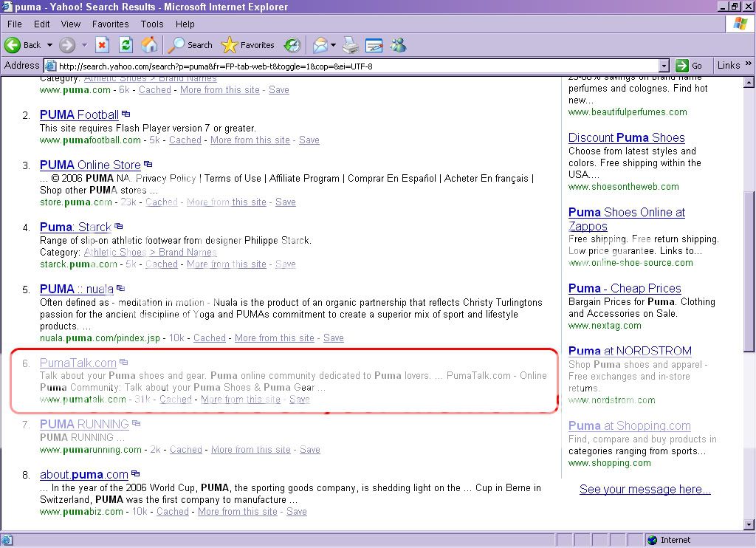Open the Help menu
This screenshot has height=548, width=756.
185,24
